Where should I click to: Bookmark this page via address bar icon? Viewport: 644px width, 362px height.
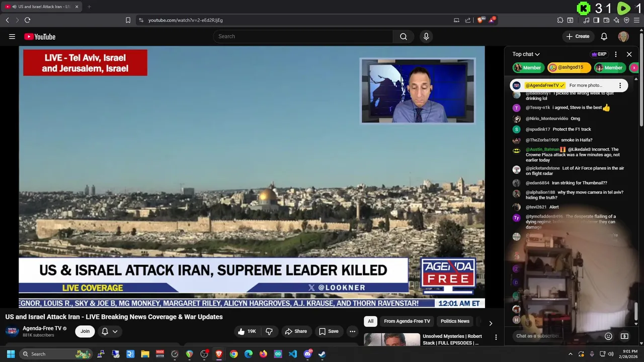tap(128, 20)
